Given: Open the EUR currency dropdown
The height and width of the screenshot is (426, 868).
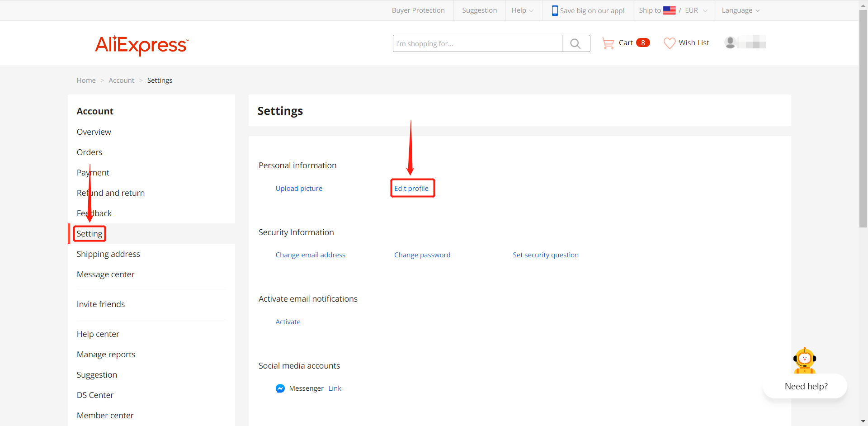Looking at the screenshot, I should (x=695, y=10).
